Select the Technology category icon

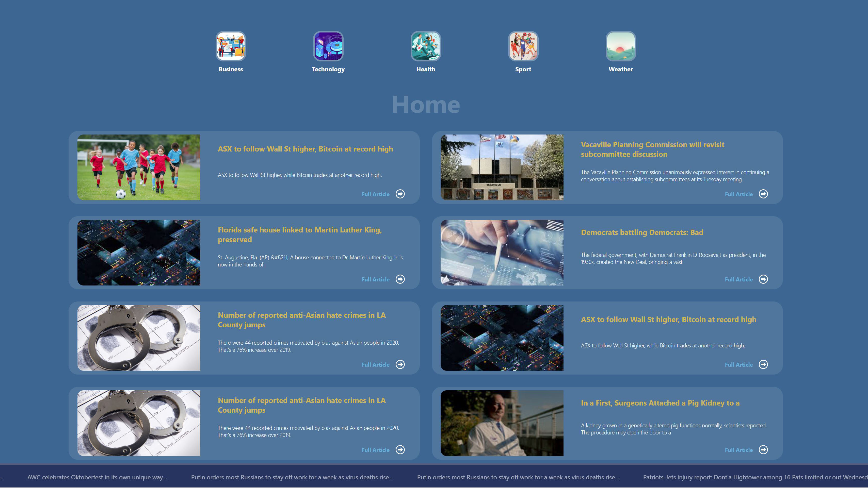[x=328, y=46]
